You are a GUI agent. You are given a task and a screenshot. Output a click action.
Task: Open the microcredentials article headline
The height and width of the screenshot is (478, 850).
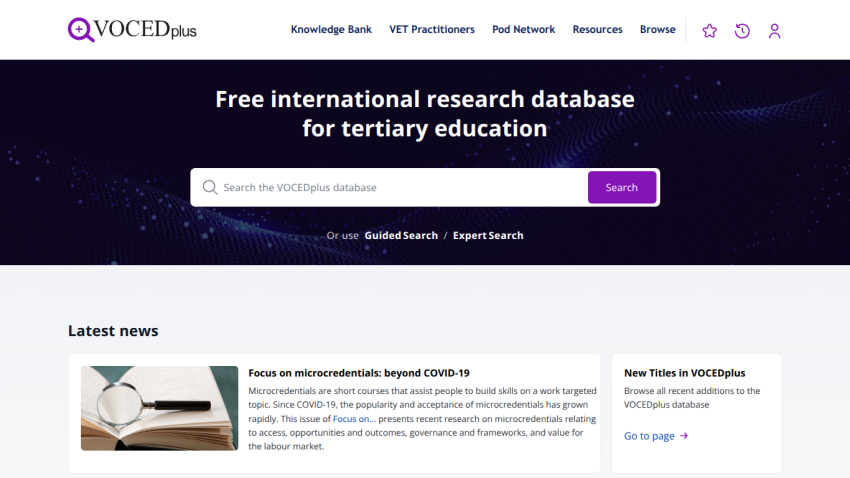359,373
